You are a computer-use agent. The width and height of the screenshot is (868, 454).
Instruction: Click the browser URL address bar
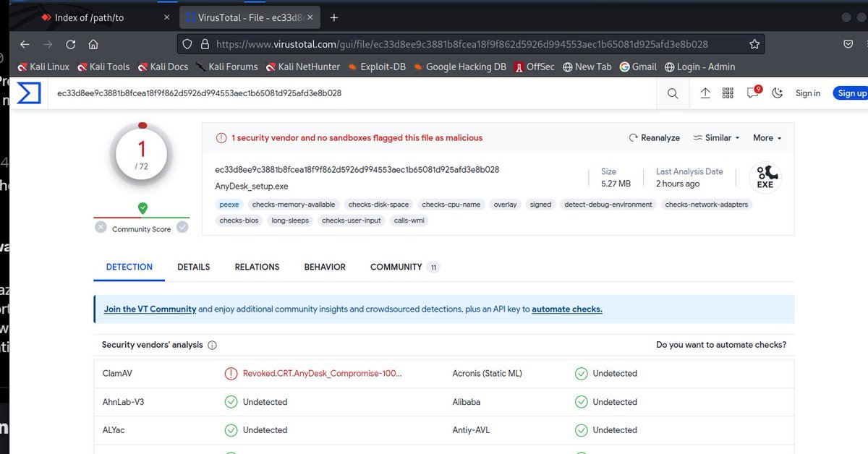(470, 44)
